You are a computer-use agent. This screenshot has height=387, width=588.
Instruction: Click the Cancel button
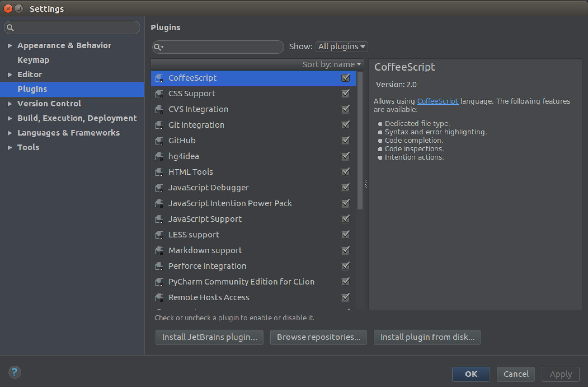point(516,374)
